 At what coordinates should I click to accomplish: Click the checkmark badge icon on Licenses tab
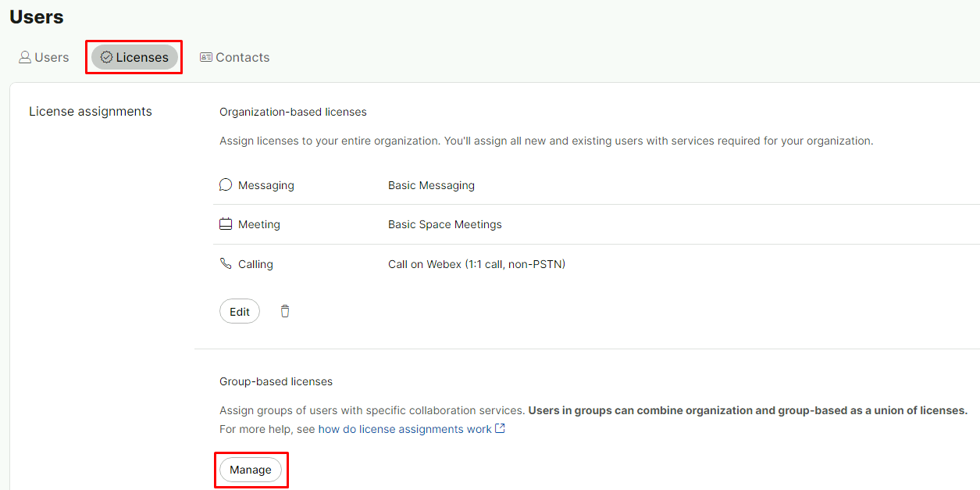pyautogui.click(x=107, y=57)
